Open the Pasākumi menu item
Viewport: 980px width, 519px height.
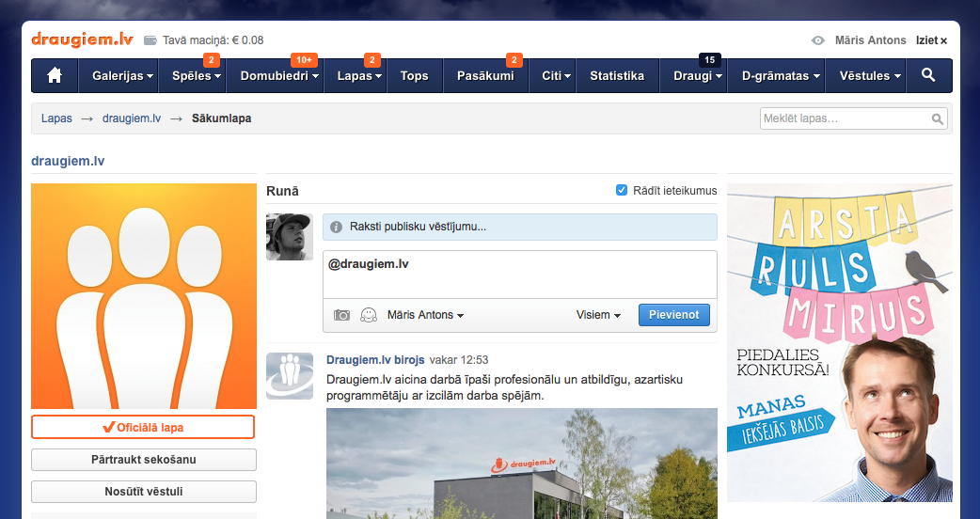(x=485, y=75)
